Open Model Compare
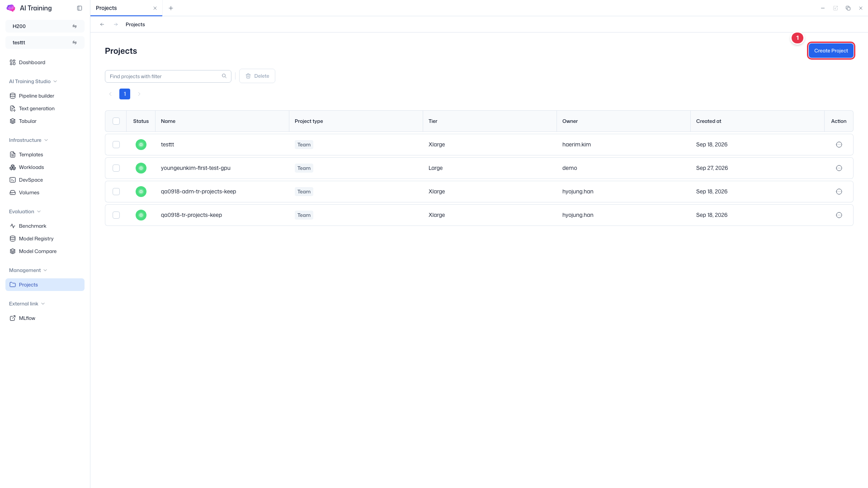The image size is (868, 488). [45, 251]
